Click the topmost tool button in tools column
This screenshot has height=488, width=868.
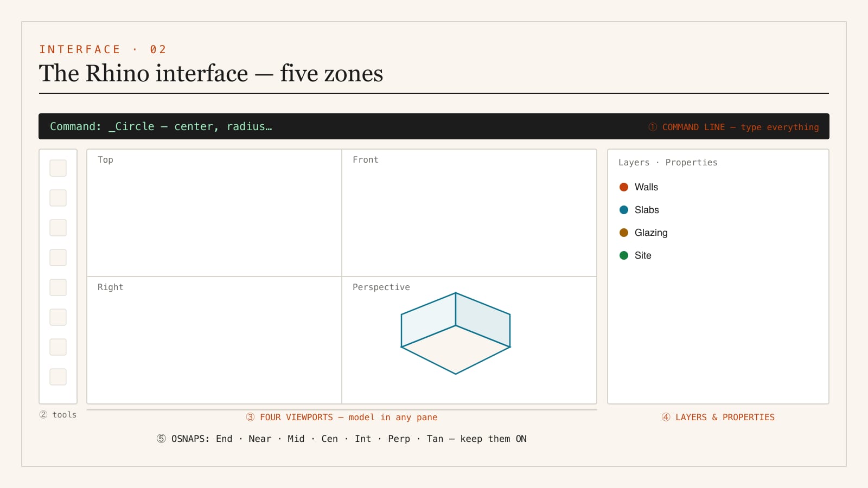coord(58,168)
